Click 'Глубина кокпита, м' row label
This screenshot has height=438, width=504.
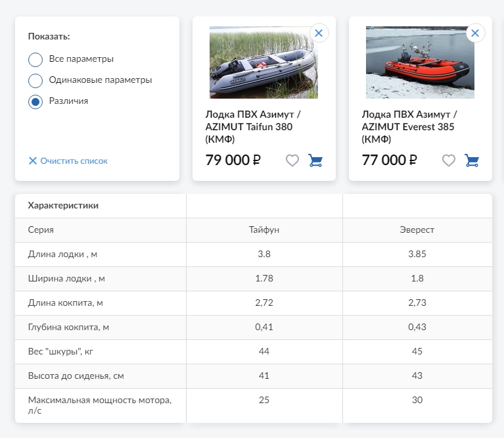(x=68, y=328)
